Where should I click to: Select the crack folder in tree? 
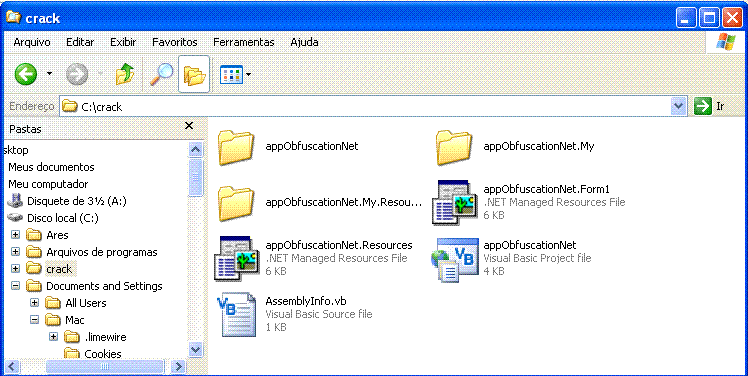coord(59,269)
